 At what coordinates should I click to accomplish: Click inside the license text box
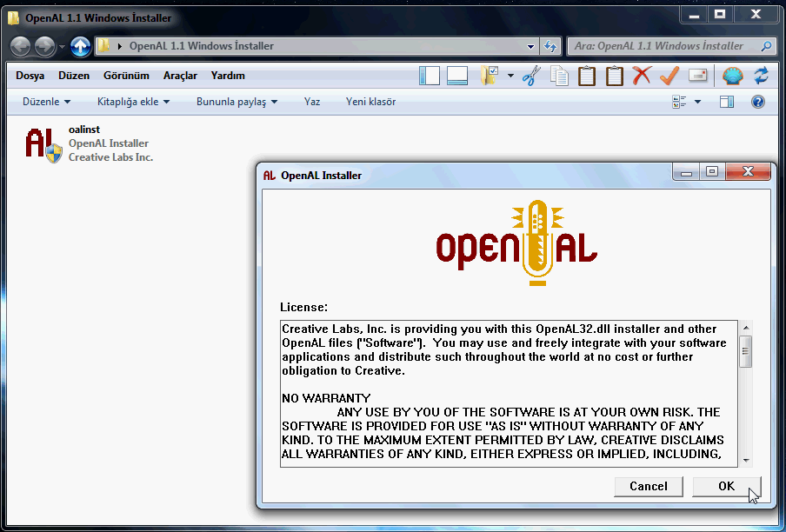(x=509, y=394)
